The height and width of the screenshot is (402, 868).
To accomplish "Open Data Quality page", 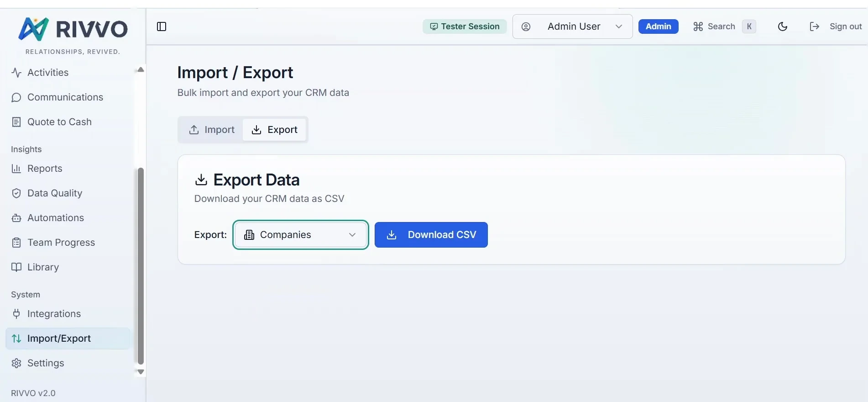I will 68,193.
